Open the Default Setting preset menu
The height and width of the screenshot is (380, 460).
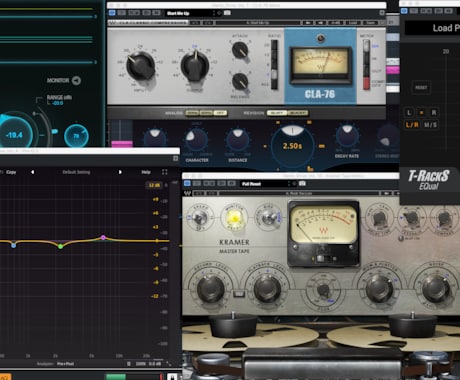click(x=76, y=172)
